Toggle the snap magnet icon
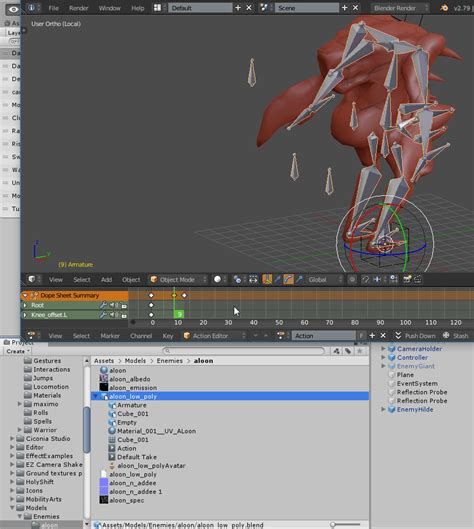 tap(366, 279)
